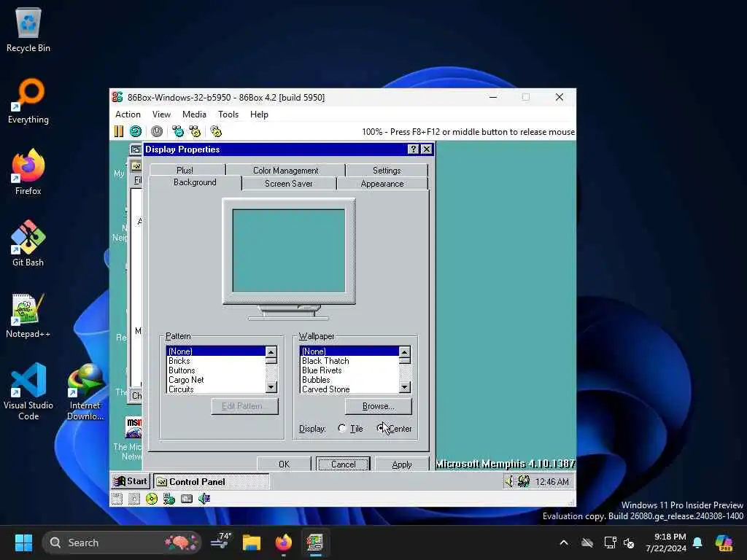Open the View menu in 86Box
Viewport: 747px width, 560px height.
[x=161, y=114]
